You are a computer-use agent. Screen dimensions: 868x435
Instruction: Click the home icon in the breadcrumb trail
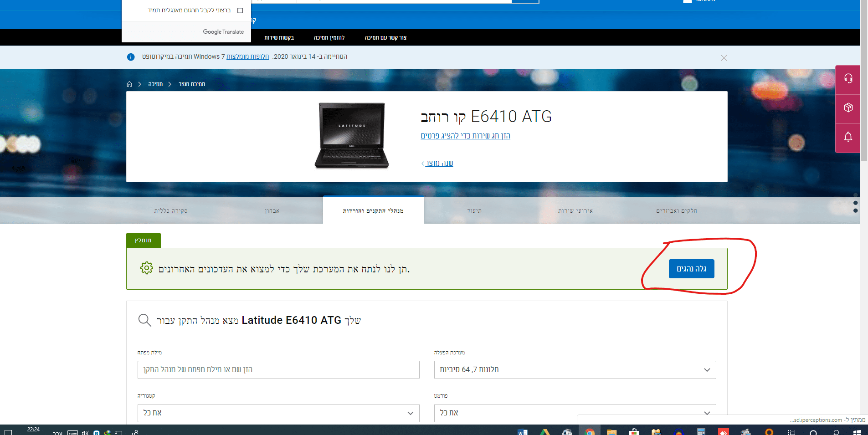(129, 84)
